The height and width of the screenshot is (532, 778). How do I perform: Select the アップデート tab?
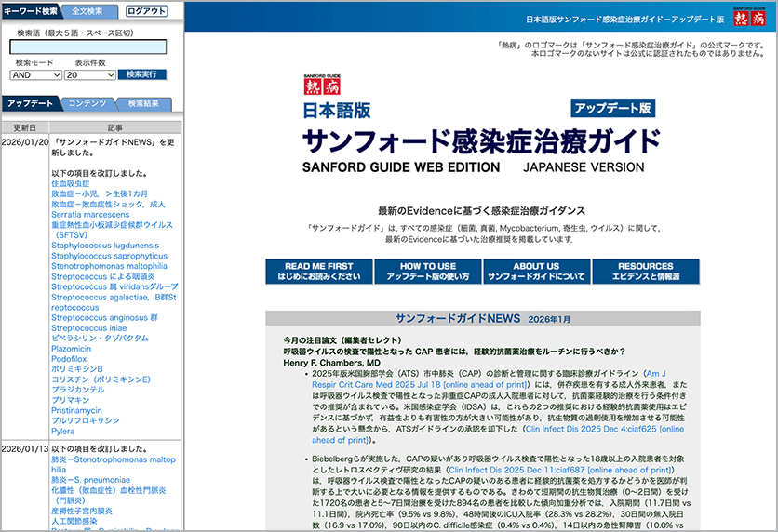31,103
